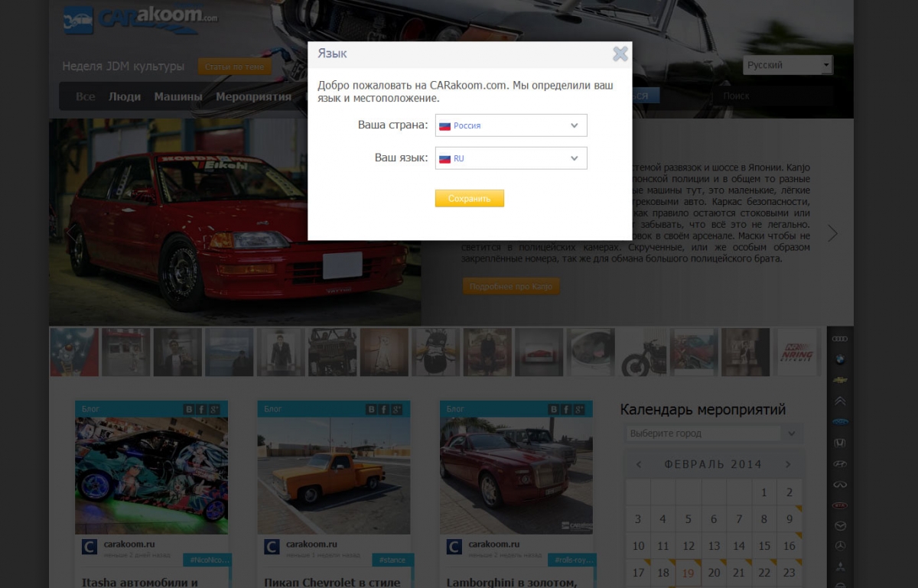This screenshot has width=918, height=588.
Task: Select the KIA brand icon in sidebar
Action: [840, 505]
